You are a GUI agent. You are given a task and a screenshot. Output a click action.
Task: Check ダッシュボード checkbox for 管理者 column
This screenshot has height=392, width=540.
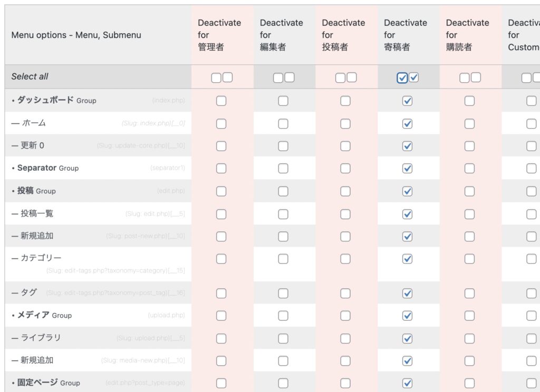(221, 101)
